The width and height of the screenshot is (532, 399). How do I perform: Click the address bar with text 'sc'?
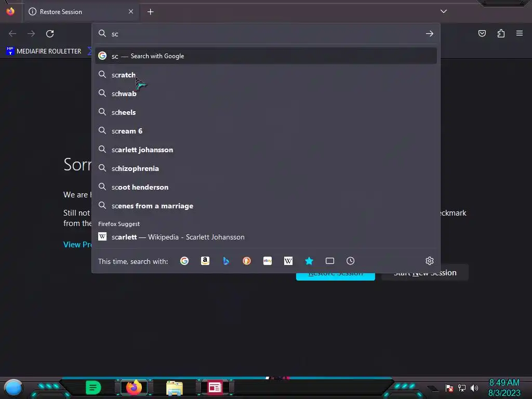(265, 34)
